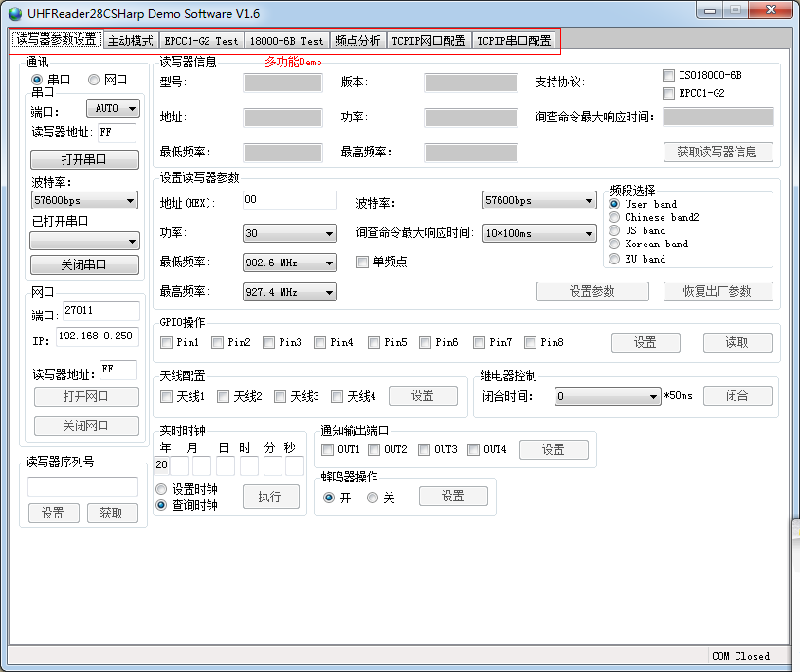The height and width of the screenshot is (672, 800).
Task: Click the app globe icon in title bar
Action: click(14, 14)
